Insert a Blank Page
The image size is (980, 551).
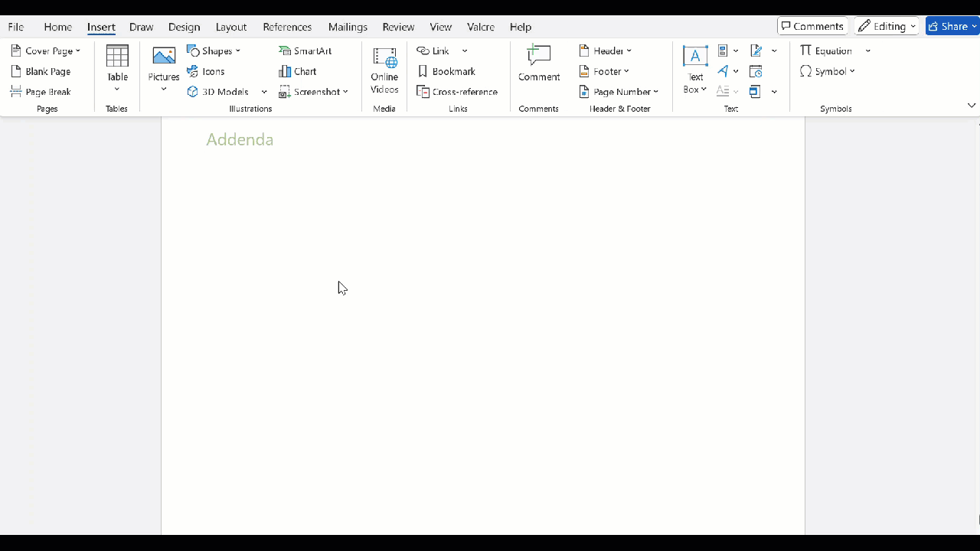coord(41,71)
